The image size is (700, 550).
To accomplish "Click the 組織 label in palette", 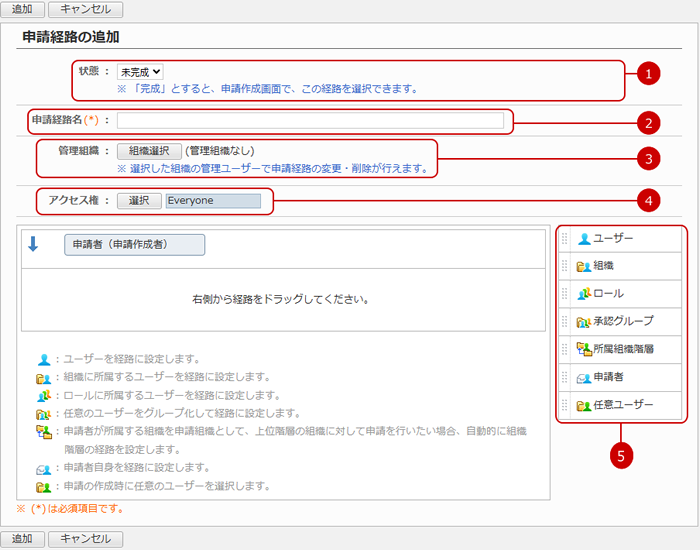I will [x=603, y=266].
